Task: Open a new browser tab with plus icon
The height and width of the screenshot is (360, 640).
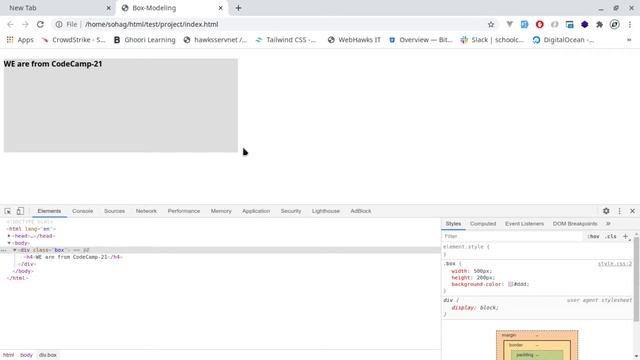Action: click(x=238, y=8)
